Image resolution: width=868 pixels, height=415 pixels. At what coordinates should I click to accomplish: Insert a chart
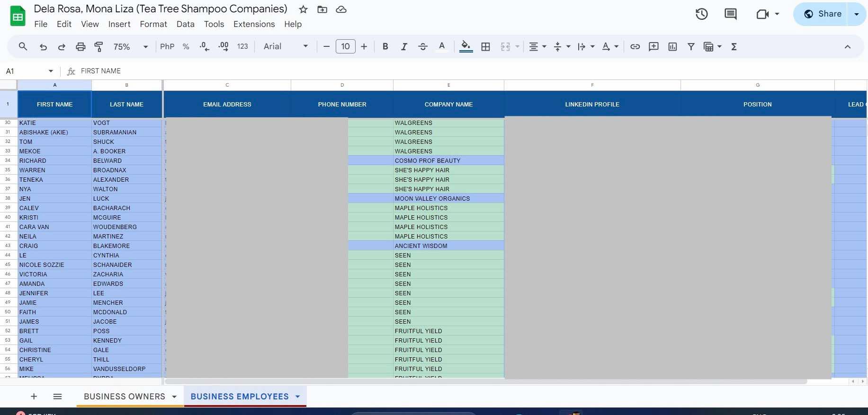[x=672, y=46]
